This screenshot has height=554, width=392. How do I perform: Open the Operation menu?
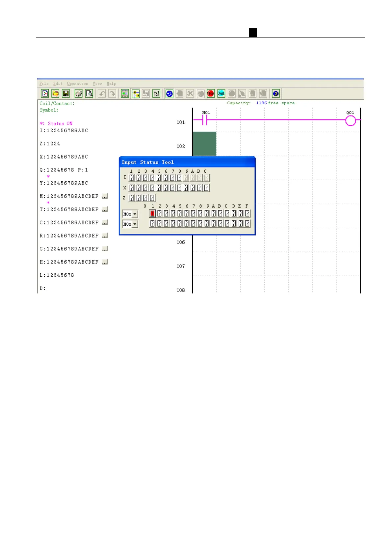coord(78,84)
